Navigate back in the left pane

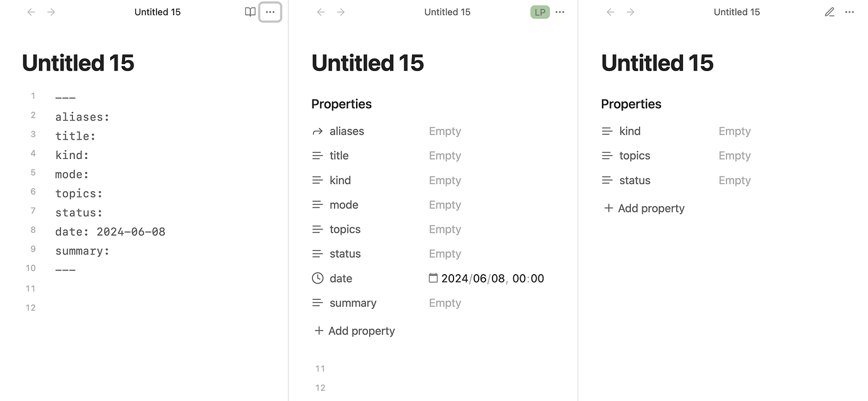[x=31, y=12]
